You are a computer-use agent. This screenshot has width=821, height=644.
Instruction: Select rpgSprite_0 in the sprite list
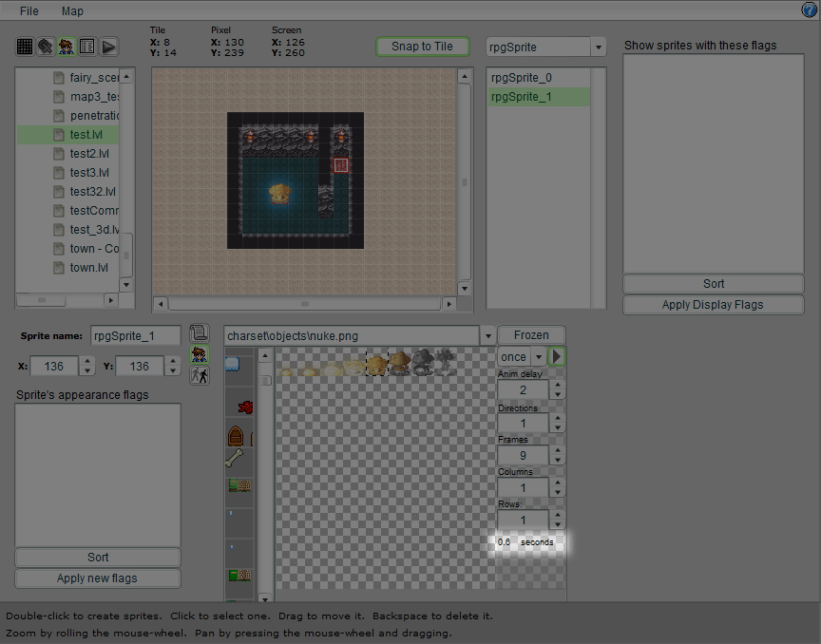[x=520, y=78]
